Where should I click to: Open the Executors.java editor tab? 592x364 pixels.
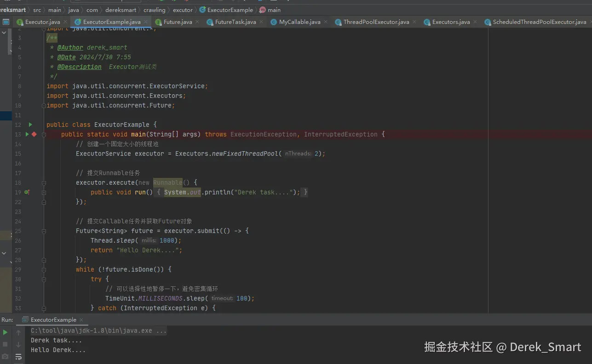point(450,21)
